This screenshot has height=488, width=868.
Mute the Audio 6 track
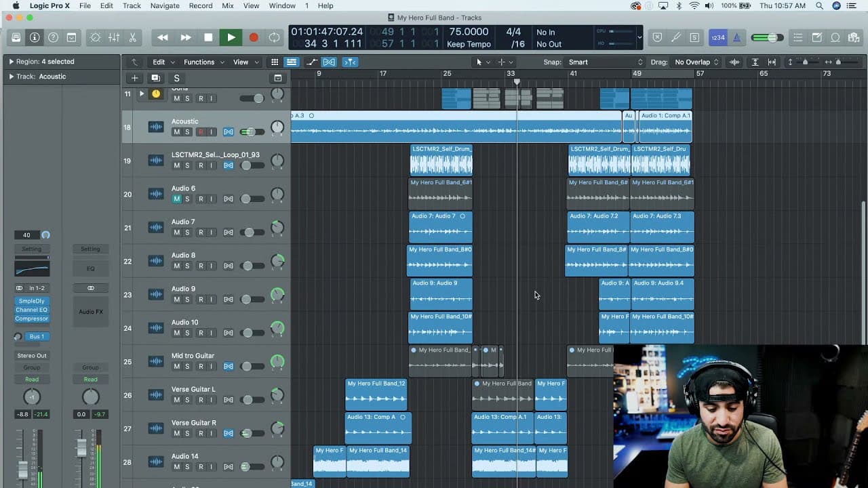coord(177,199)
